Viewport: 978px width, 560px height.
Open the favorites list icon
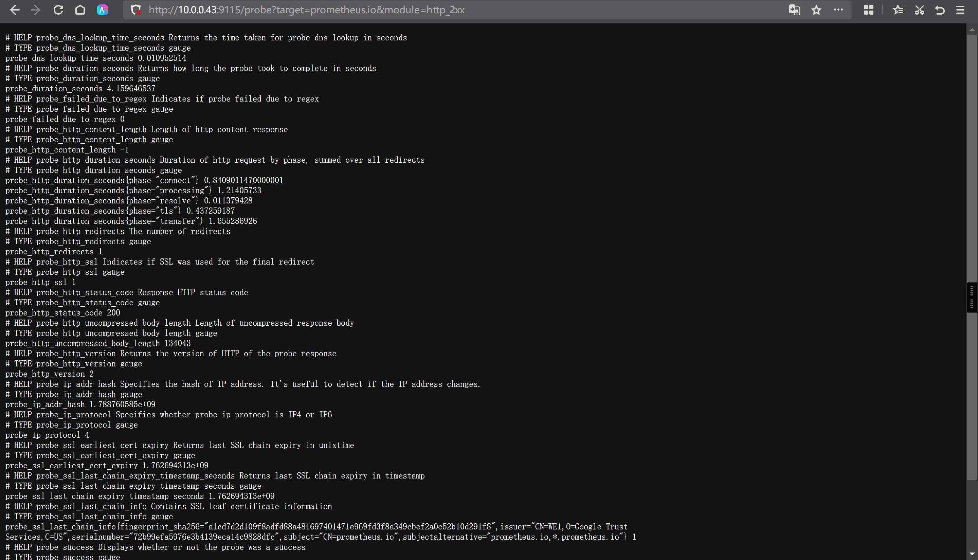click(898, 10)
